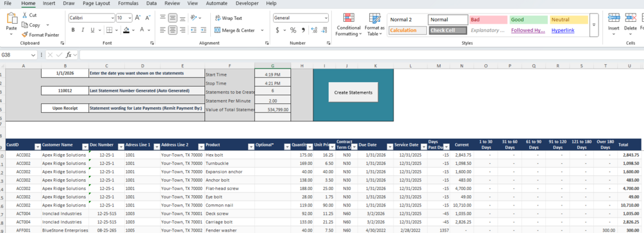Open the File menu

point(8,3)
